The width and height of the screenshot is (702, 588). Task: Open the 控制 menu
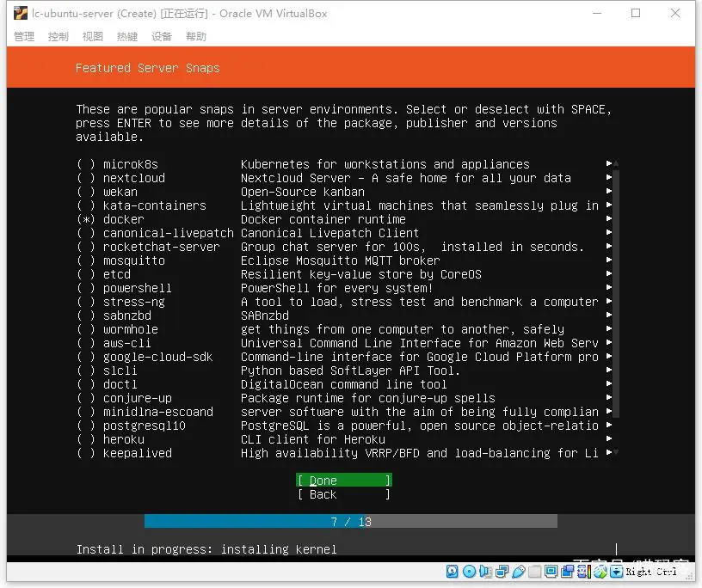pyautogui.click(x=58, y=37)
